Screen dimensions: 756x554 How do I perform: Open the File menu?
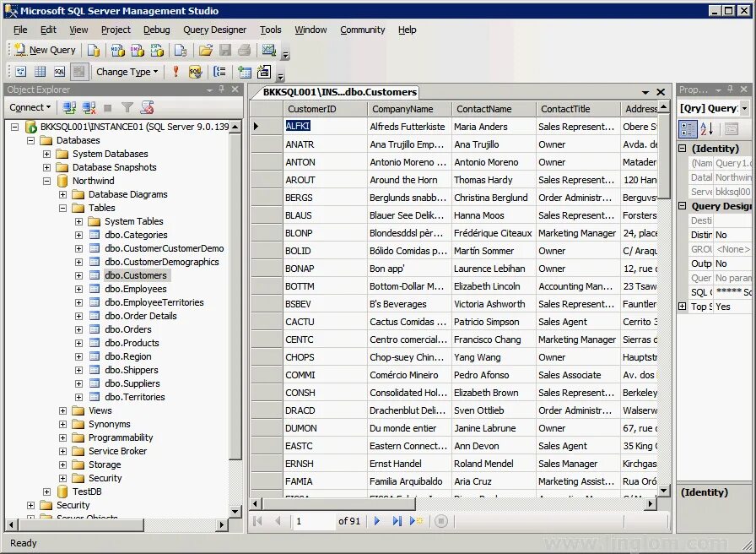20,30
